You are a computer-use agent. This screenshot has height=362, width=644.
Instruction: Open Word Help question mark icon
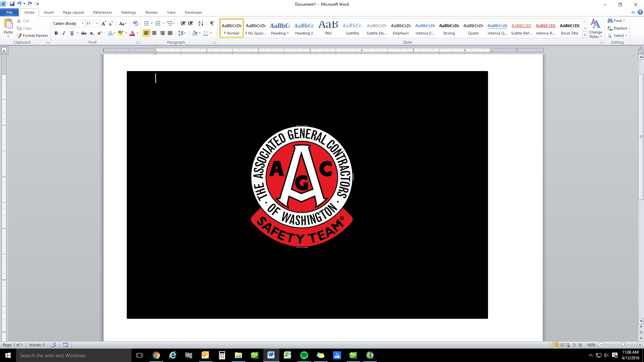point(640,12)
